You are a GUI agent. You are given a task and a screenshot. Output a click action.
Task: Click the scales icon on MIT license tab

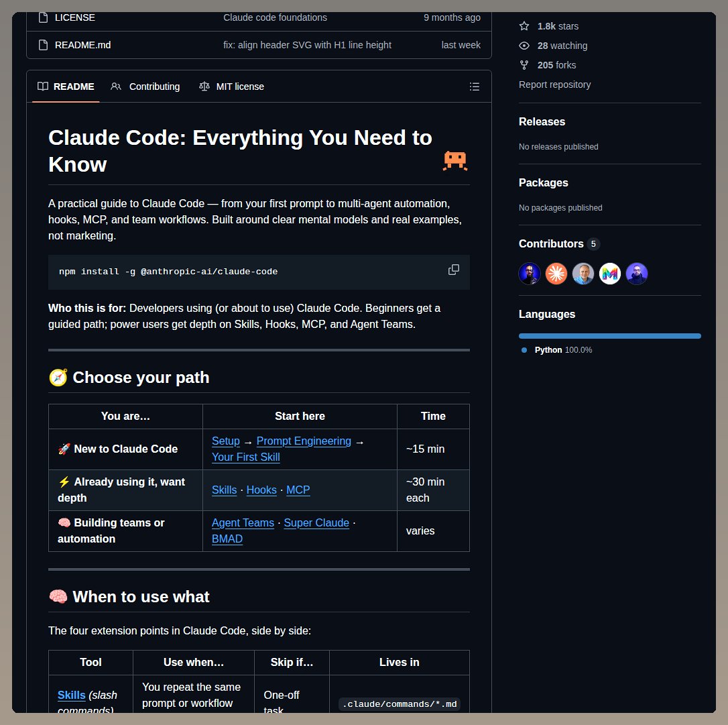point(204,87)
